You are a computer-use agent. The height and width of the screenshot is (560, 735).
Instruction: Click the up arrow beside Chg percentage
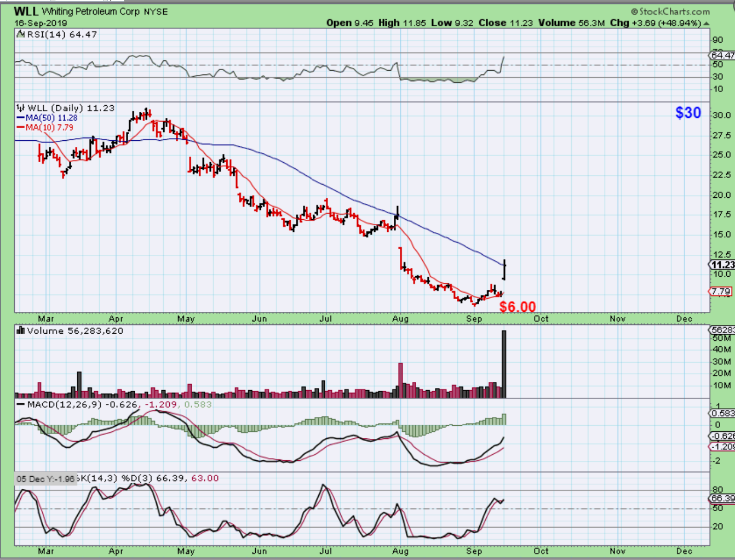(707, 24)
